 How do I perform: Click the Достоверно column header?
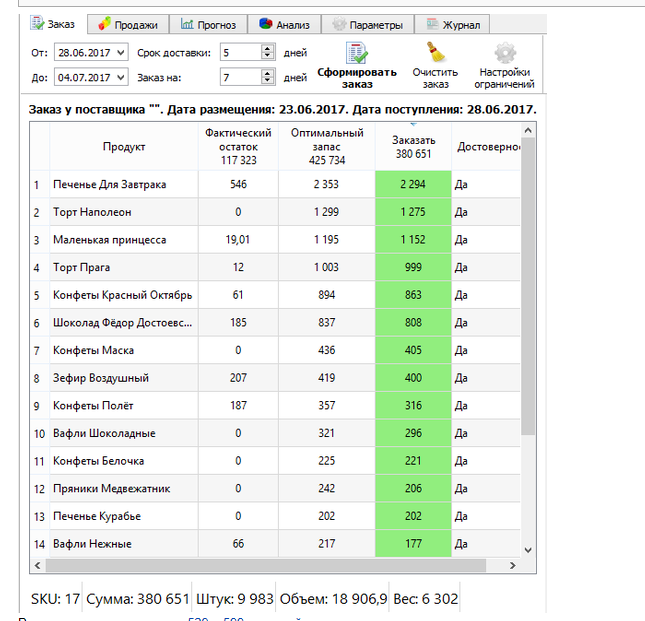click(x=486, y=147)
